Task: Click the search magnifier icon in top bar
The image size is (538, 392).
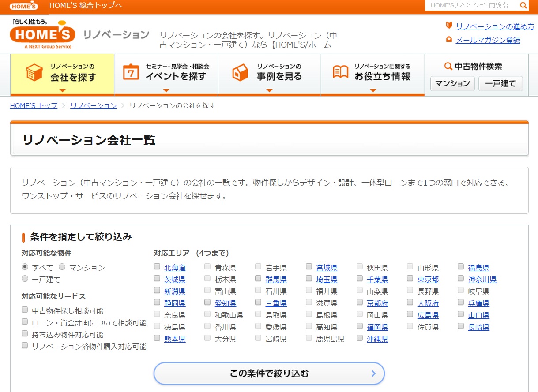Action: [523, 5]
